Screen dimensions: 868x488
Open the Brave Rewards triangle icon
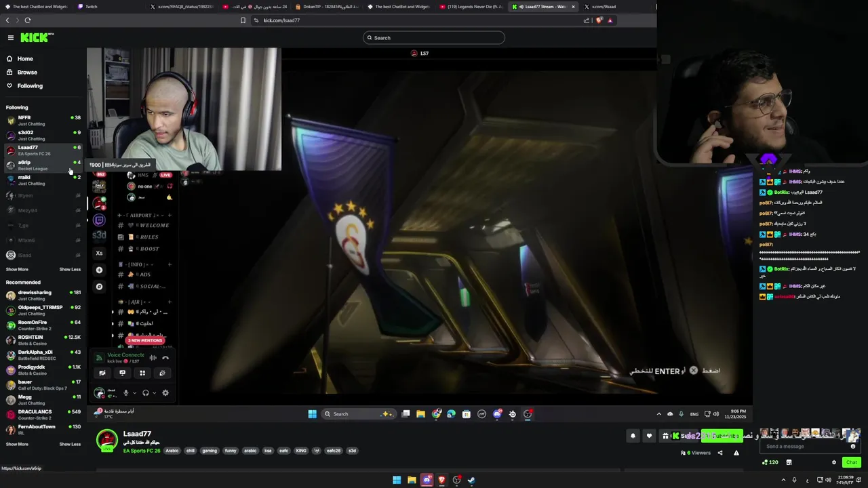(x=610, y=20)
